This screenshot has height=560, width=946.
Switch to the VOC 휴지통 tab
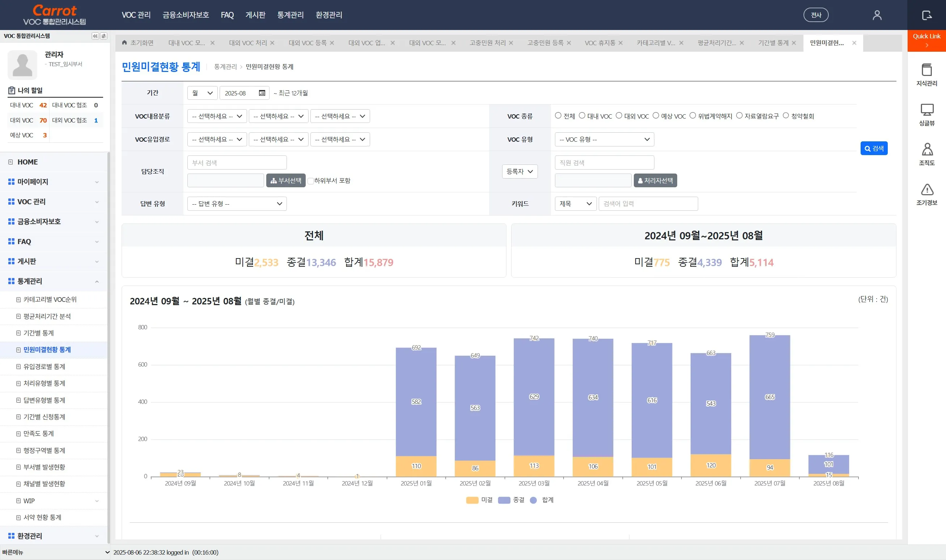tap(600, 43)
